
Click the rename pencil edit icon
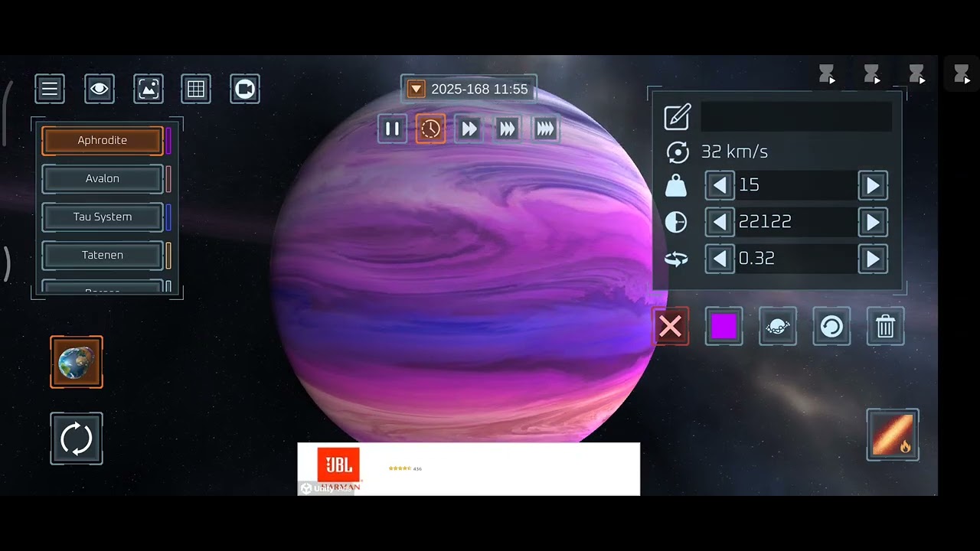point(677,117)
